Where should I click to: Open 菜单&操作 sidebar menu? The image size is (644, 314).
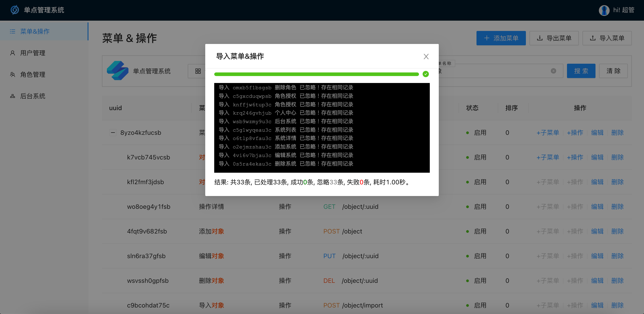pos(44,31)
